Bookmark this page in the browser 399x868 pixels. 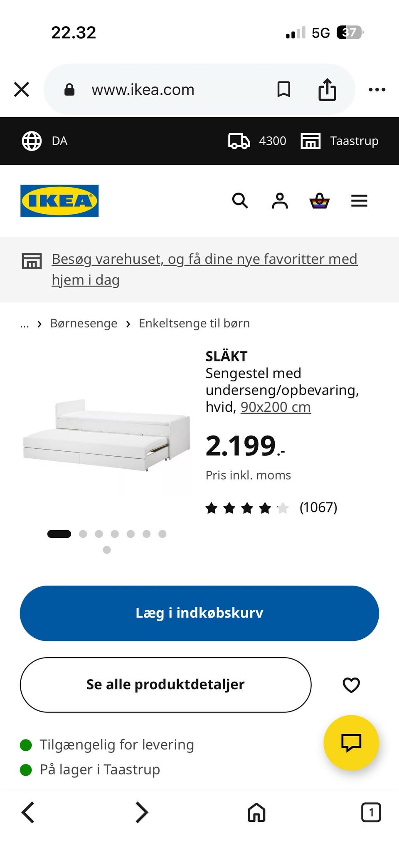pyautogui.click(x=284, y=89)
